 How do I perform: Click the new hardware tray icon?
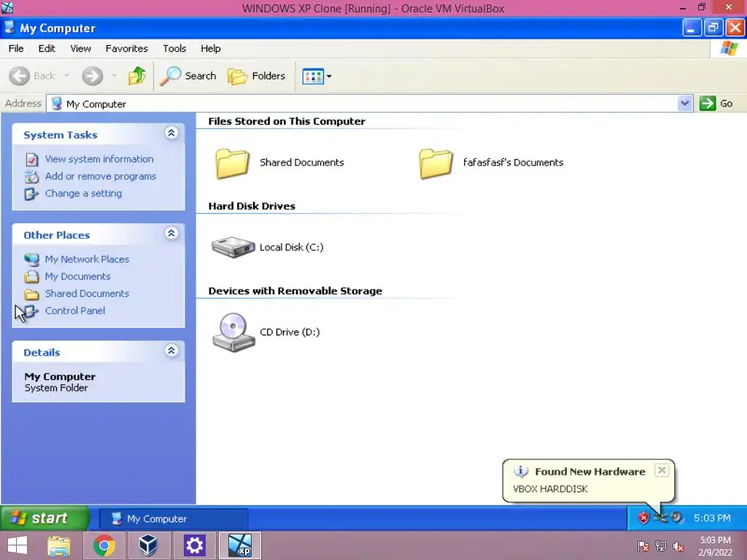660,518
